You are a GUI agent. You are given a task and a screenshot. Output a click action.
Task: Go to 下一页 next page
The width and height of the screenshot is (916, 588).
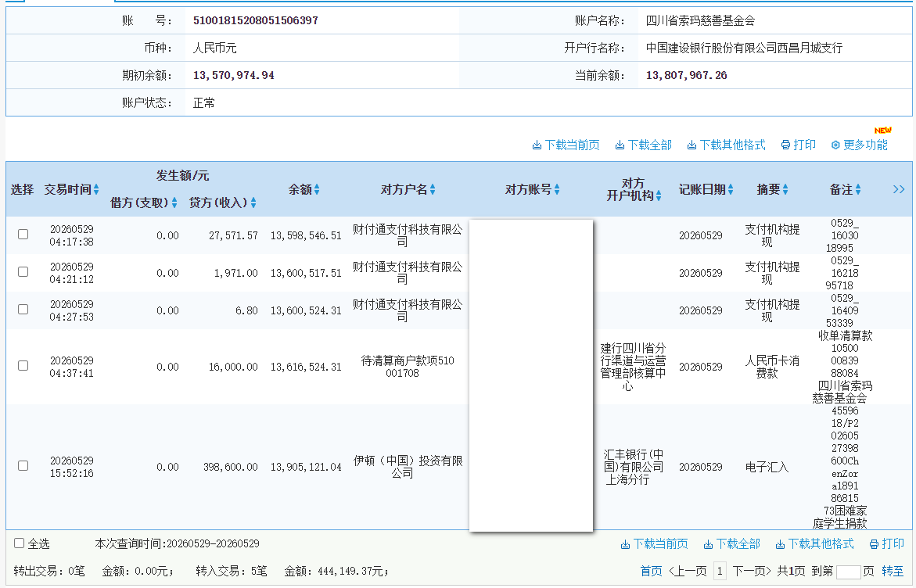pyautogui.click(x=752, y=571)
